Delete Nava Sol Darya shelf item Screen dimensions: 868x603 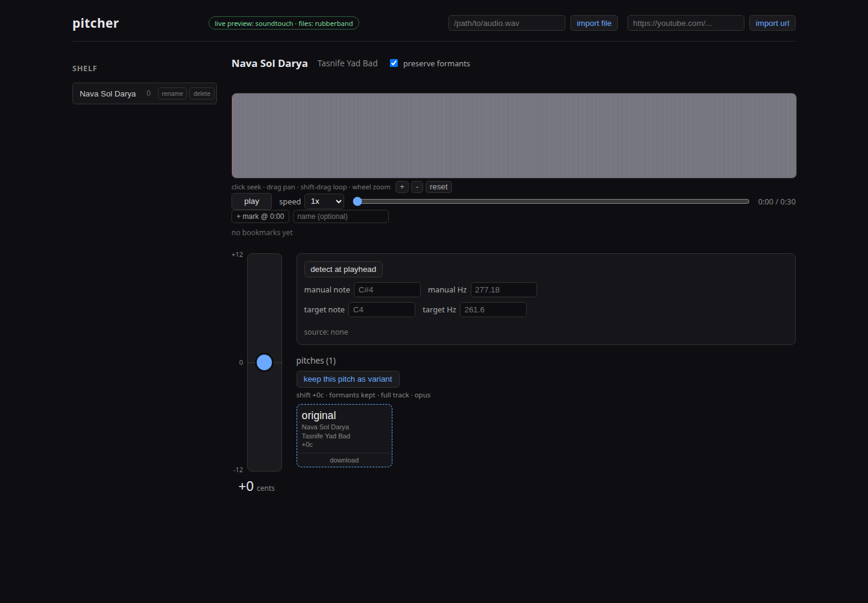[x=202, y=93]
